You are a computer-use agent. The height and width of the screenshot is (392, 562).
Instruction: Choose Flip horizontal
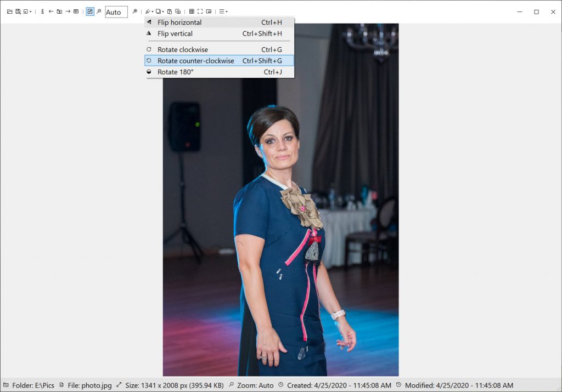click(x=220, y=22)
